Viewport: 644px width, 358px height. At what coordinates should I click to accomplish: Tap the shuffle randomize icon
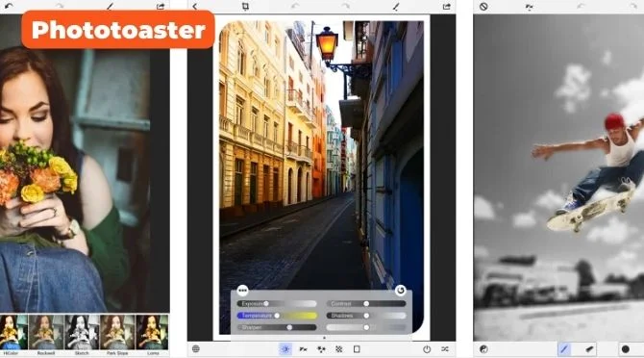tap(445, 349)
